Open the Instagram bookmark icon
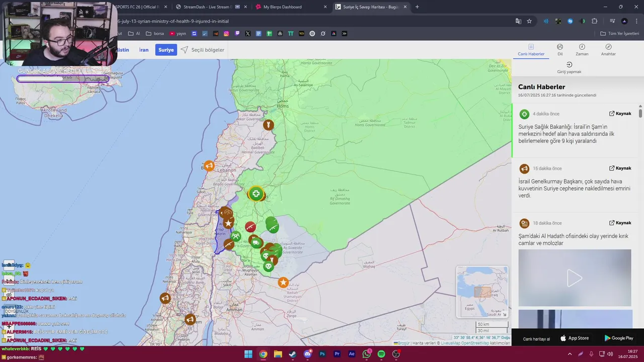 coord(226,34)
